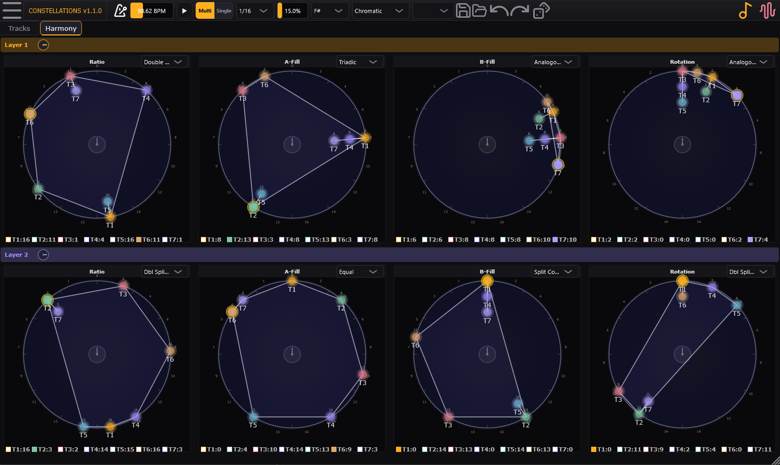Click the center clock icon in Layer 1 Ratio
Image resolution: width=780 pixels, height=465 pixels.
[x=97, y=144]
